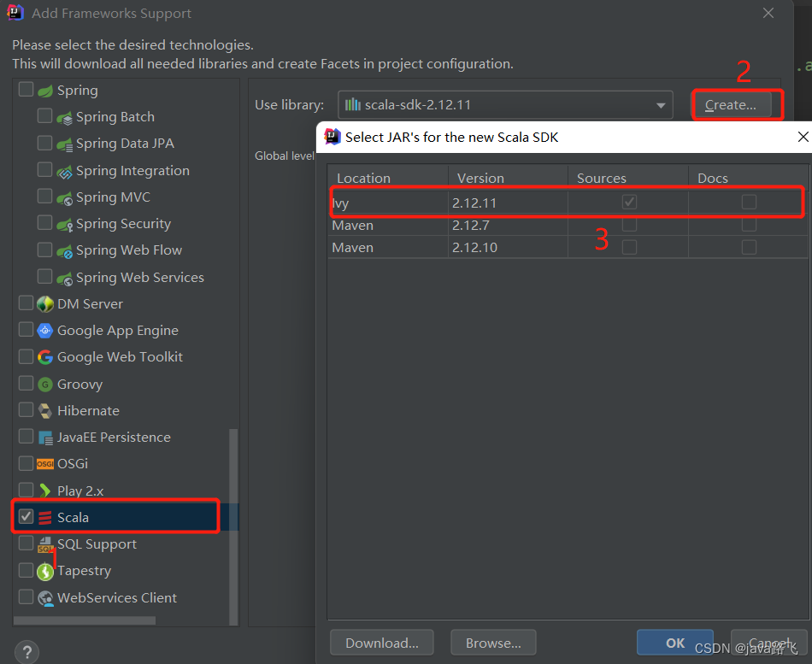812x664 pixels.
Task: Click the Spring Security icon
Action: click(x=64, y=225)
